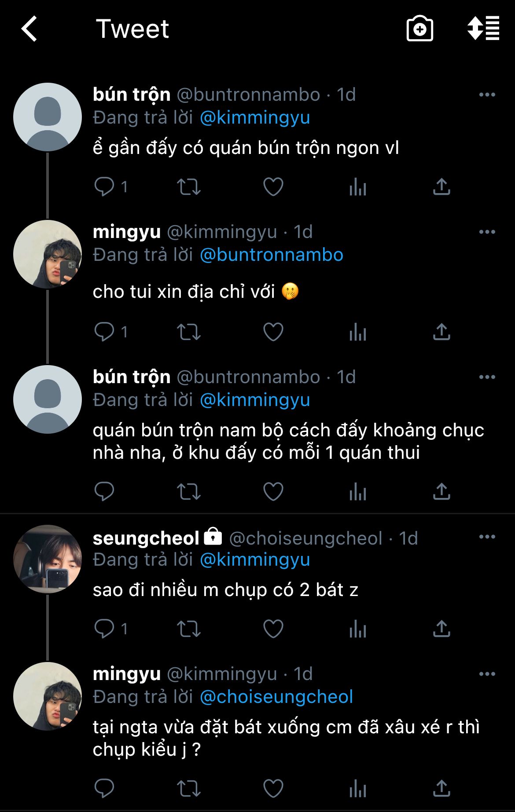View analytics for seungcheol's tweet
This screenshot has height=812, width=515.
click(x=357, y=629)
